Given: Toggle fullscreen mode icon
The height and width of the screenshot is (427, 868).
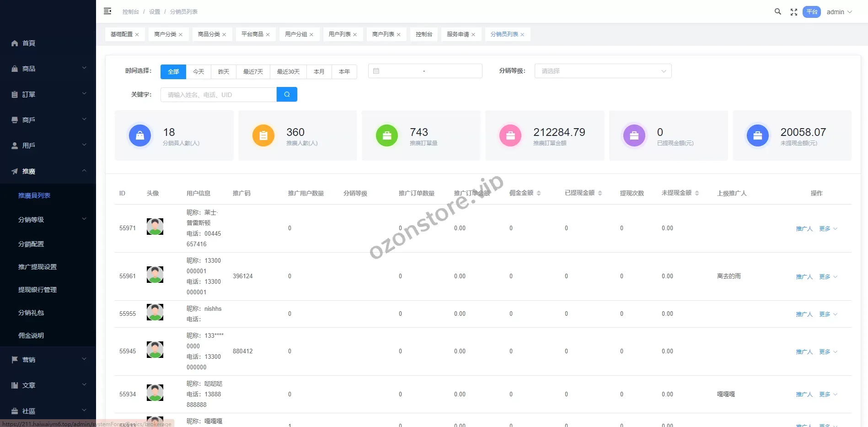Looking at the screenshot, I should coord(794,12).
